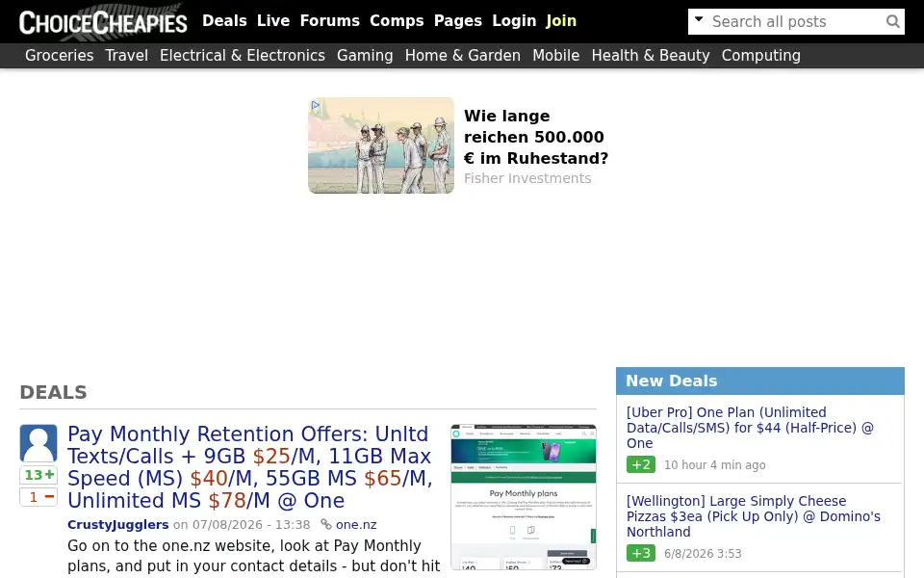Click the ChoiceCheapies logo
The height and width of the screenshot is (578, 924).
point(103,22)
